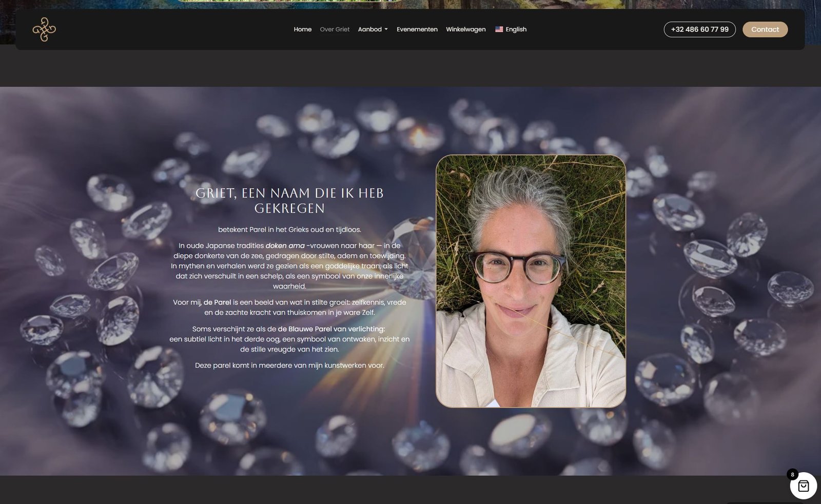
Task: Click the bold 'de Blauwe Parel van verlichting' text
Action: tap(331, 329)
